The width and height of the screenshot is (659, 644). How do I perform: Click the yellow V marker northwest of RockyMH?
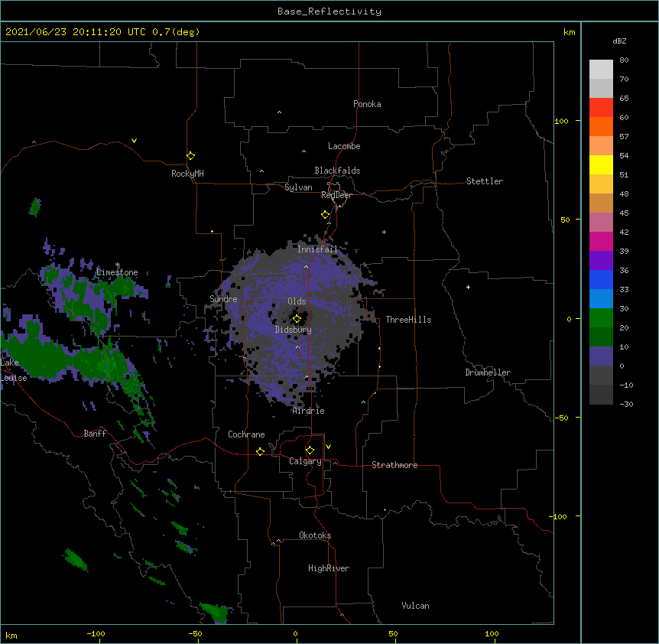point(134,141)
